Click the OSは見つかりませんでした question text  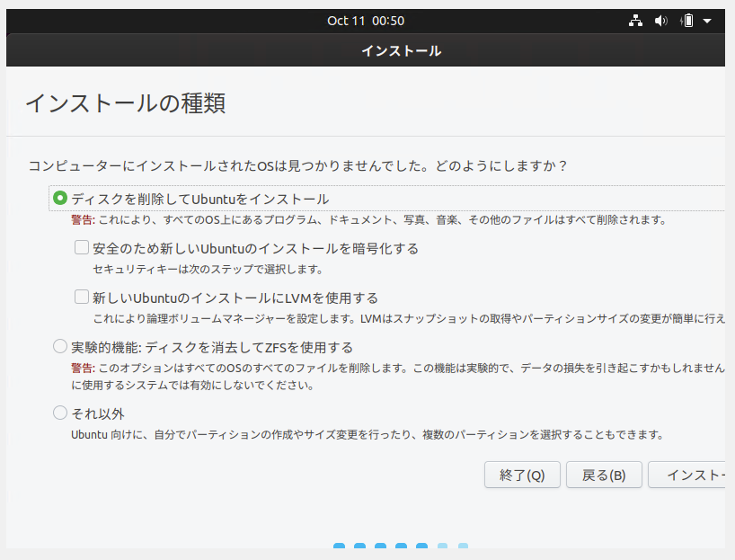click(297, 166)
